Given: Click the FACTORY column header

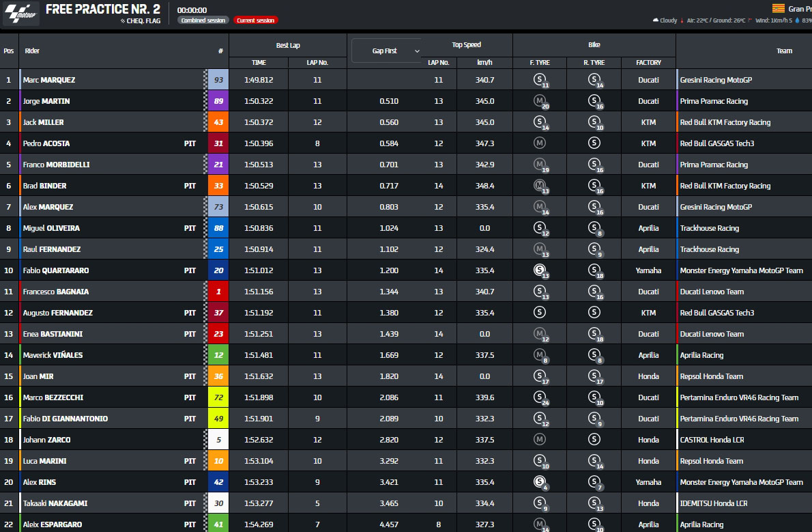Looking at the screenshot, I should click(x=648, y=62).
